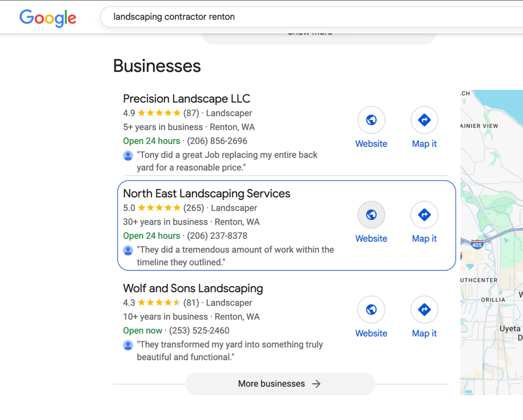Visit Wolf and Sons Landscaping website icon
523x420 pixels.
(x=371, y=310)
